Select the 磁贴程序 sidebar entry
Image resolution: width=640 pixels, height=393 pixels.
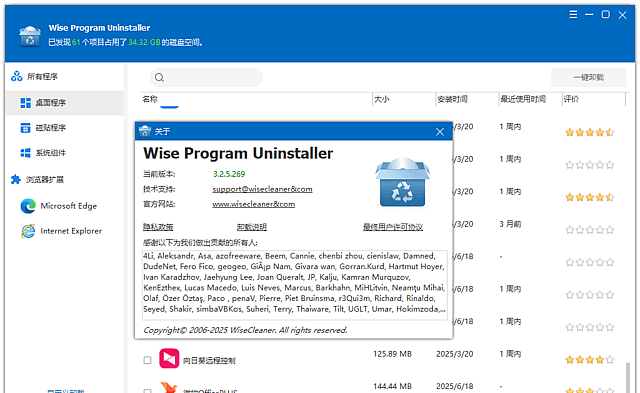pyautogui.click(x=65, y=128)
